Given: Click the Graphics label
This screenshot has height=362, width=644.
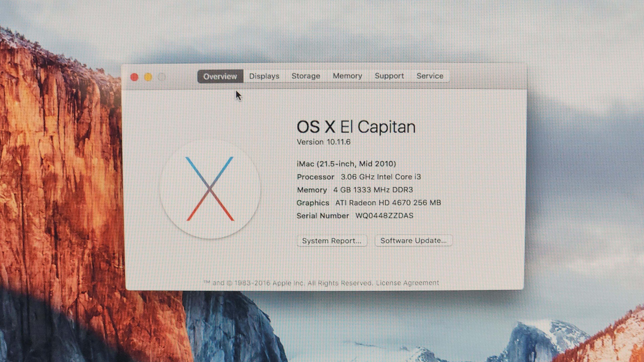Looking at the screenshot, I should 313,203.
